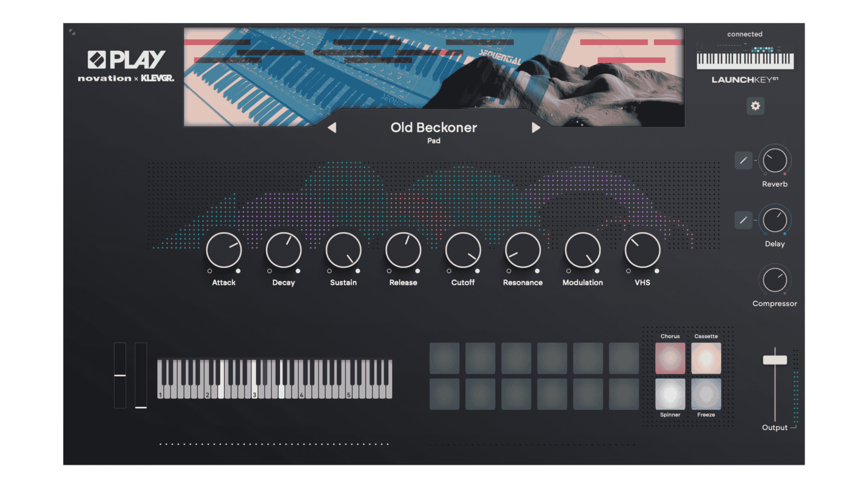Toggle the Freeze effect pad
Screen dimensions: 868x488
pyautogui.click(x=706, y=394)
